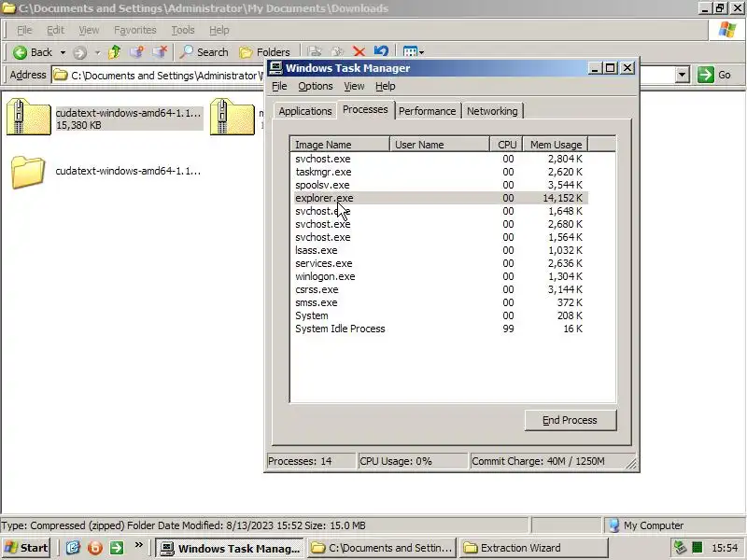The image size is (747, 560).
Task: Click Disconnect Network Drive toolbar icon
Action: coord(160,52)
